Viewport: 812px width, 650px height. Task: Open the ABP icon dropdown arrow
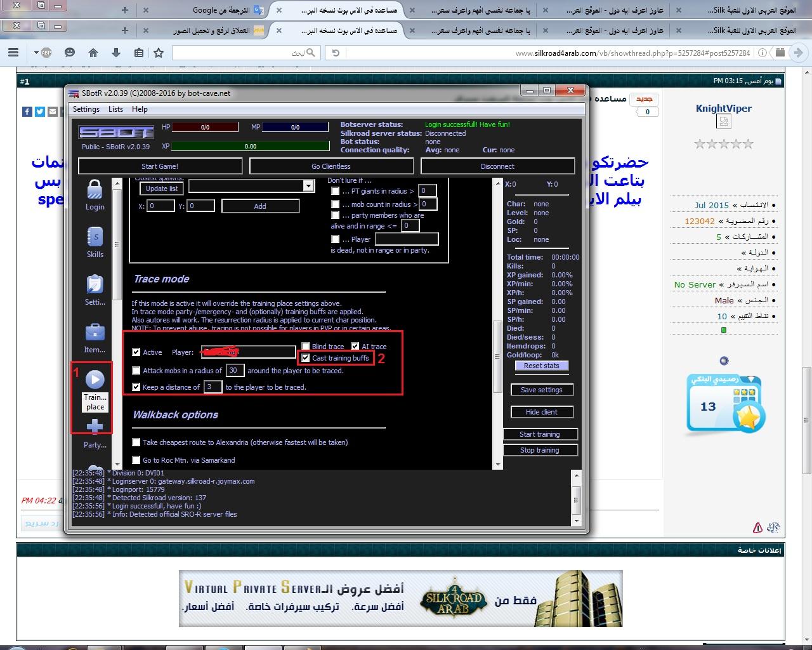click(x=36, y=53)
